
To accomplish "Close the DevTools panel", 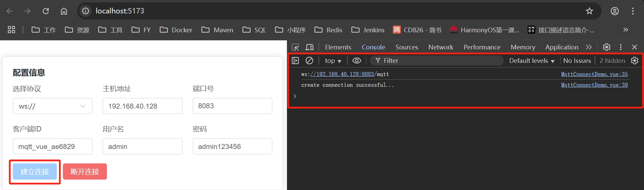I will (635, 47).
